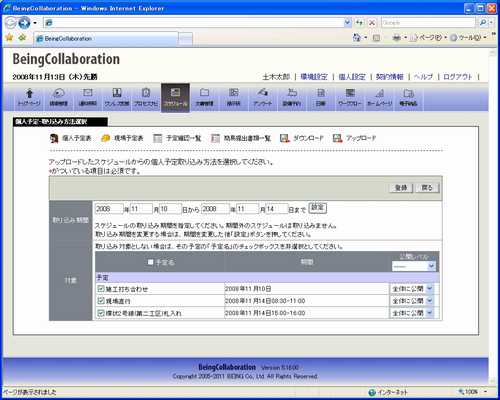Click the search magnifier icon
Image resolution: width=500 pixels, height=400 pixels.
point(483,23)
